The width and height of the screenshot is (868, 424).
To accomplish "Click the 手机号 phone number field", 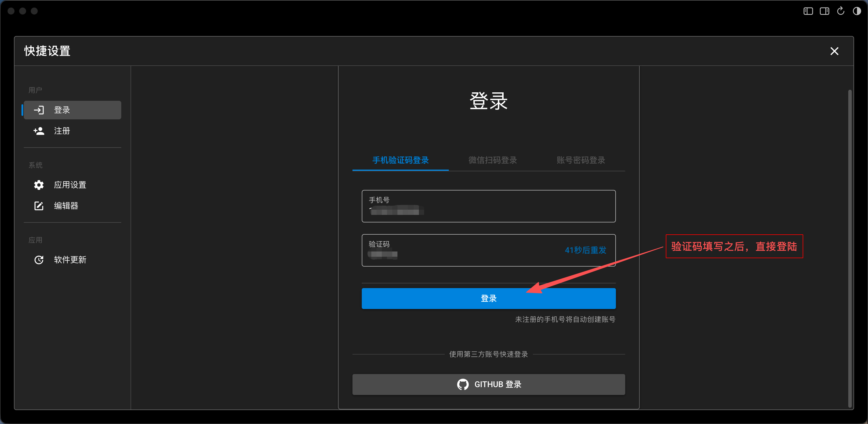I will pos(489,206).
